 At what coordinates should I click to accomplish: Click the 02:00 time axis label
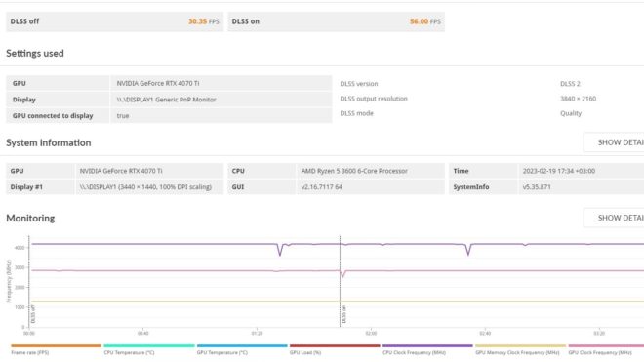(x=371, y=334)
